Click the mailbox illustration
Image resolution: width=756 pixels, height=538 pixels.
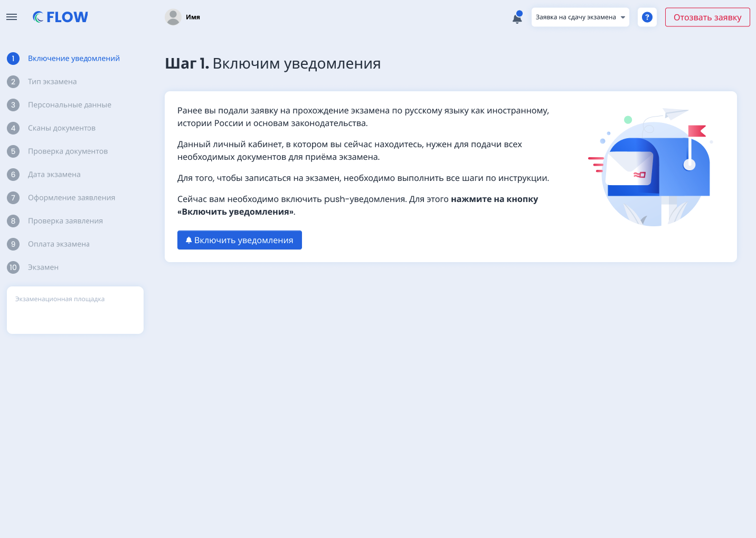click(x=653, y=169)
